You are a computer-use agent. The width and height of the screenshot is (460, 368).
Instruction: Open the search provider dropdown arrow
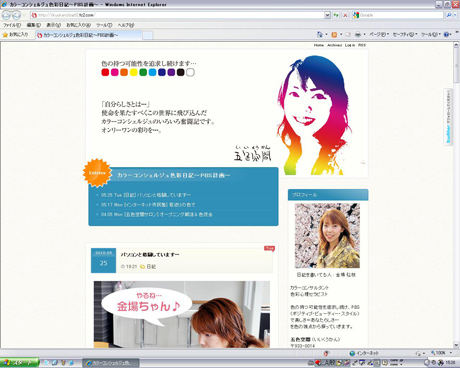tap(455, 15)
